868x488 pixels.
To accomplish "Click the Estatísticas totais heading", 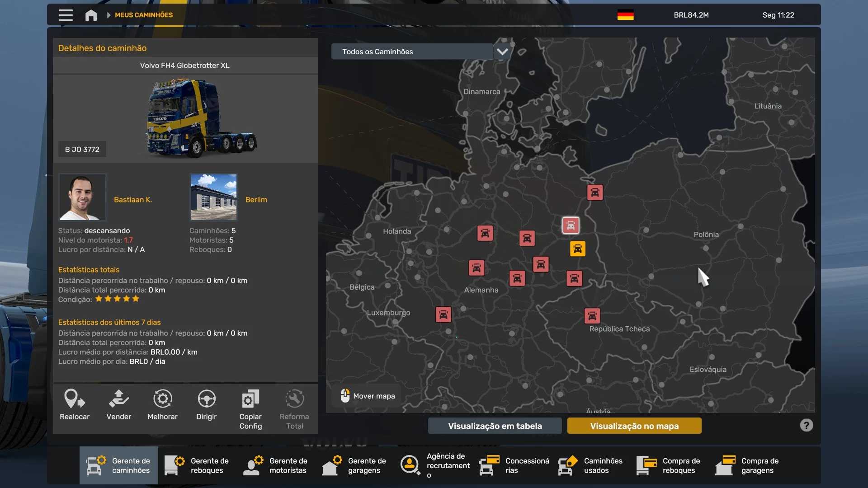I will (x=89, y=270).
